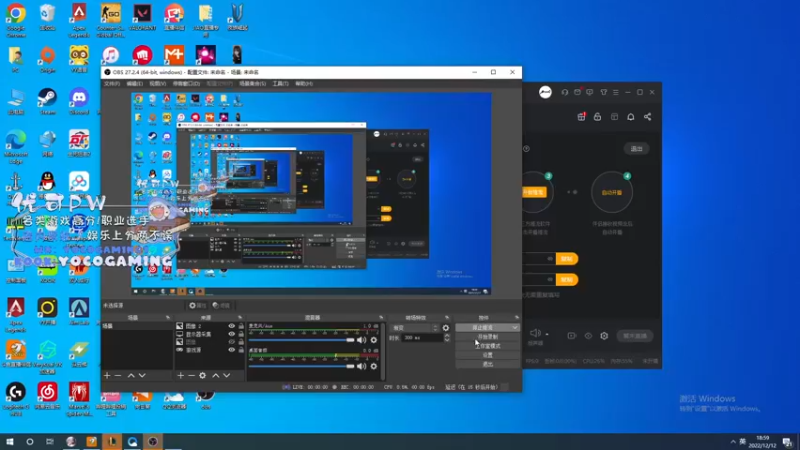Open the 工具(T) menu in OBS
This screenshot has height=450, width=800.
pyautogui.click(x=280, y=84)
